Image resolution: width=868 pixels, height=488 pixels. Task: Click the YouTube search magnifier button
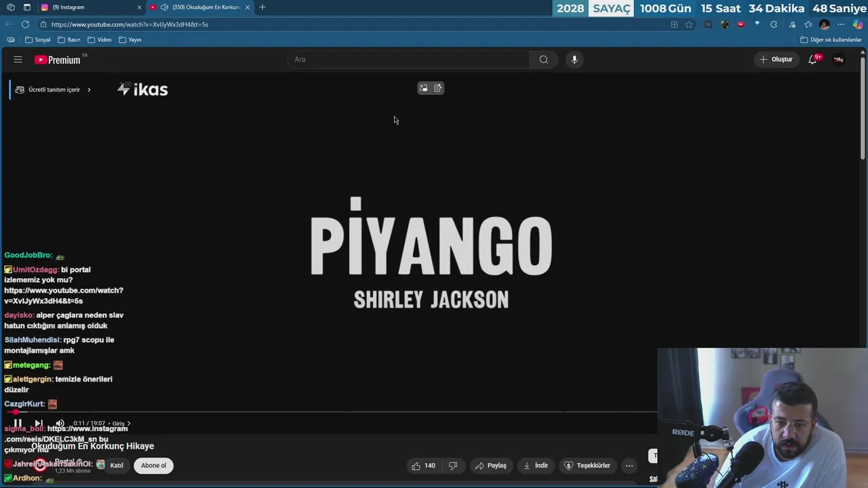point(543,60)
